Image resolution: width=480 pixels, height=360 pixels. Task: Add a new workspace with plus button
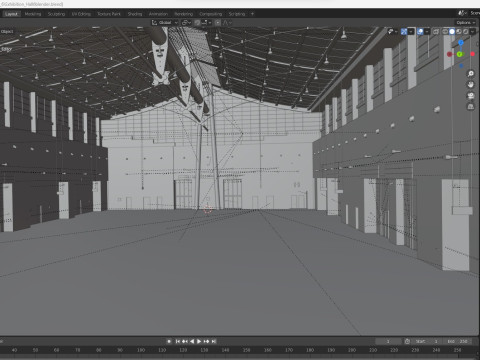click(252, 14)
